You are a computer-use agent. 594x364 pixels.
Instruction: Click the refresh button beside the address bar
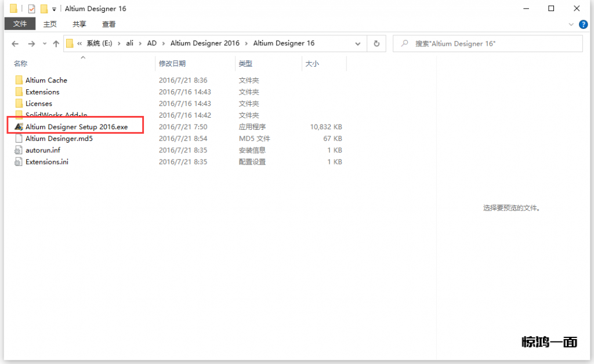click(x=376, y=43)
